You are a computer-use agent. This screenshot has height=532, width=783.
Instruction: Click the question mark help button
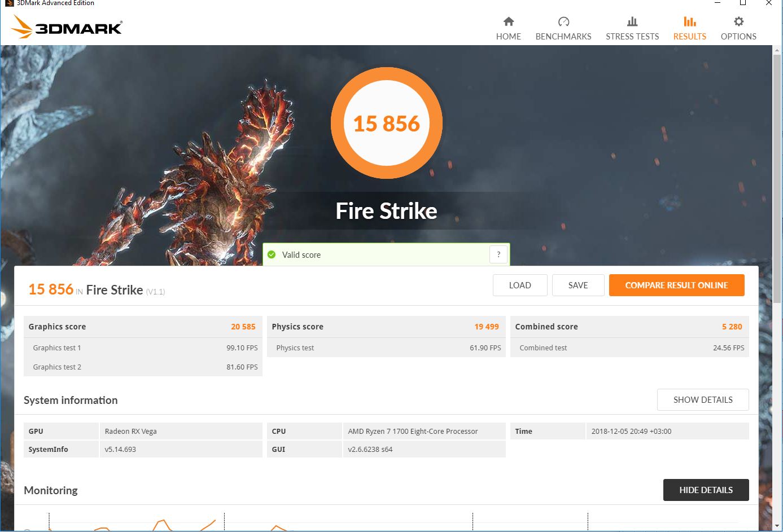click(x=498, y=254)
